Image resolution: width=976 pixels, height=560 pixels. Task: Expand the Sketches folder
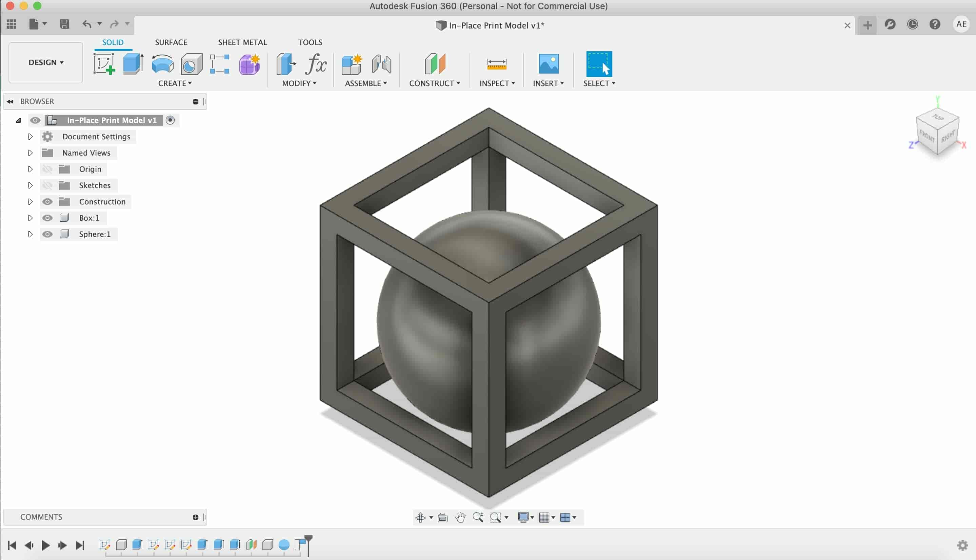pos(30,185)
